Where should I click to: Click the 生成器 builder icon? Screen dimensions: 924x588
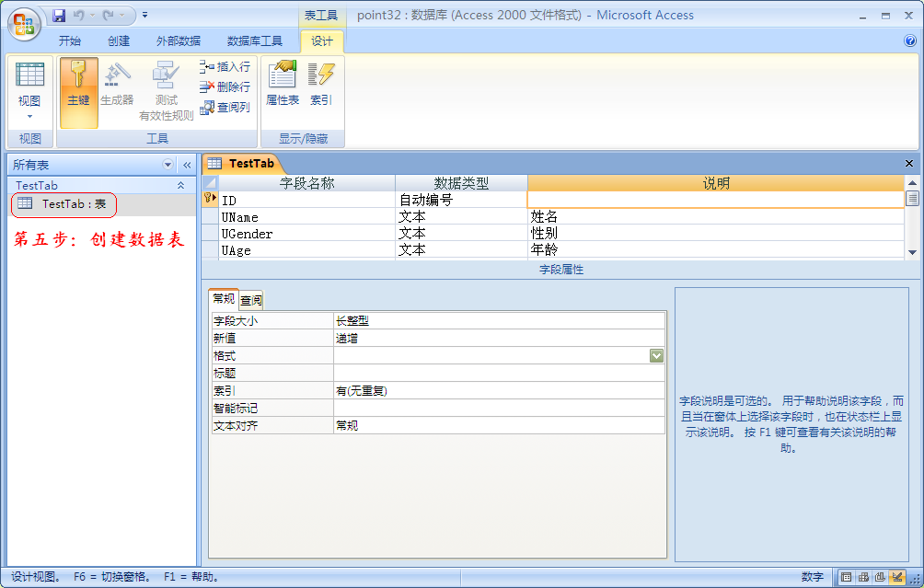coord(117,85)
